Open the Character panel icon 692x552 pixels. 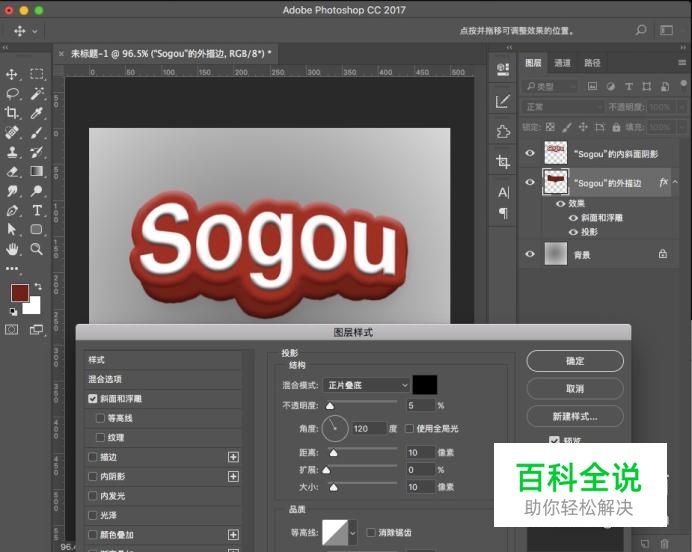pyautogui.click(x=503, y=192)
